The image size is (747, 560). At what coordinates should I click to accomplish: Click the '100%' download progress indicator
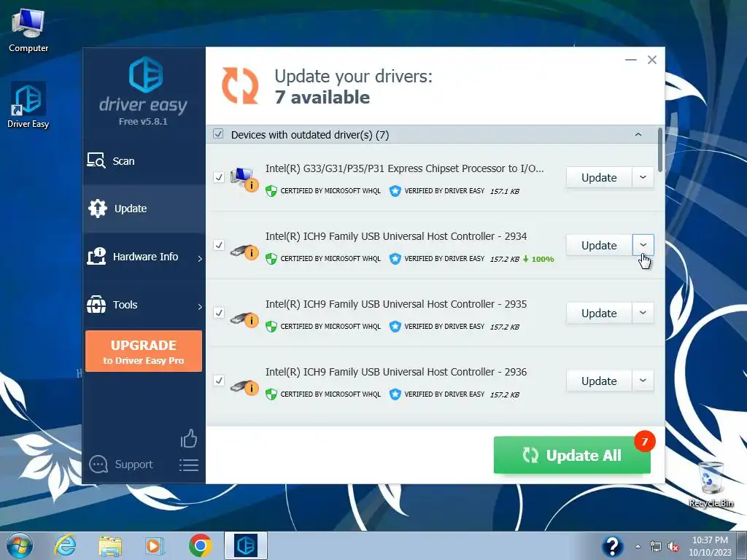538,259
